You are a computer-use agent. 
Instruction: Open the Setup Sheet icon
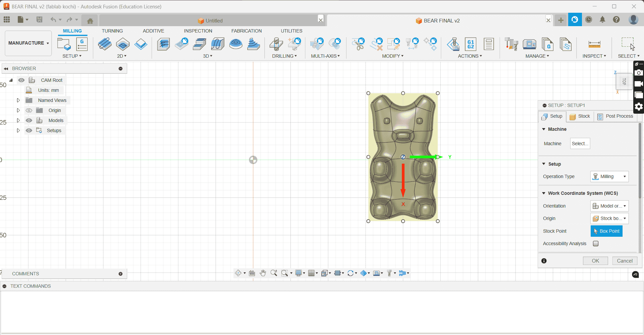pyautogui.click(x=489, y=44)
